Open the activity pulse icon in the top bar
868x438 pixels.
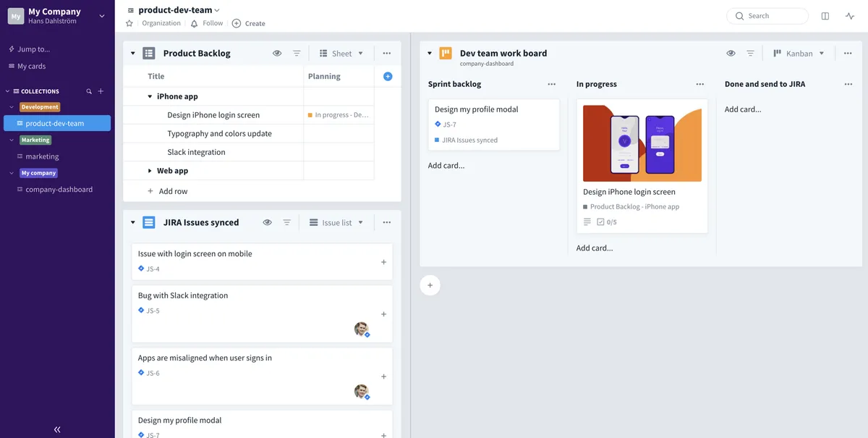850,16
